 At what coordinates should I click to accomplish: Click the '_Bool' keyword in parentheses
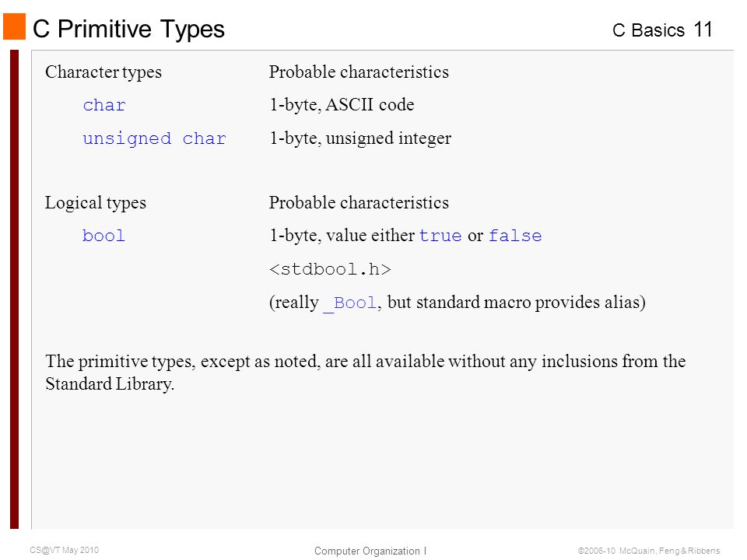[350, 303]
